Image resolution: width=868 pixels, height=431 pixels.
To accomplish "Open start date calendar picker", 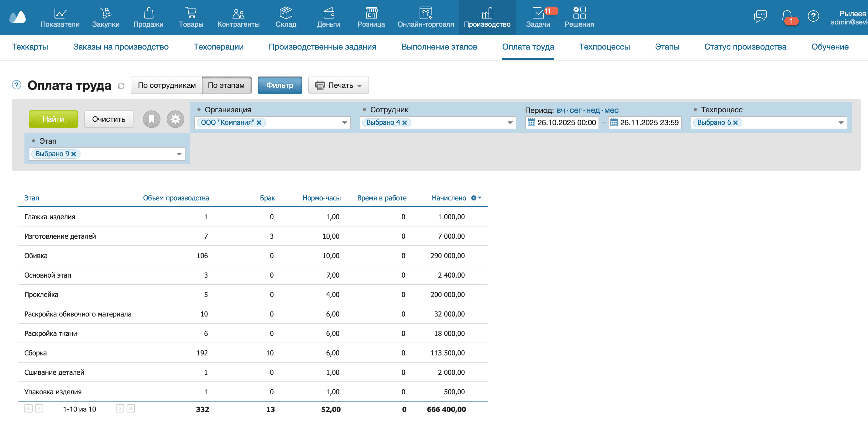I will pos(531,122).
